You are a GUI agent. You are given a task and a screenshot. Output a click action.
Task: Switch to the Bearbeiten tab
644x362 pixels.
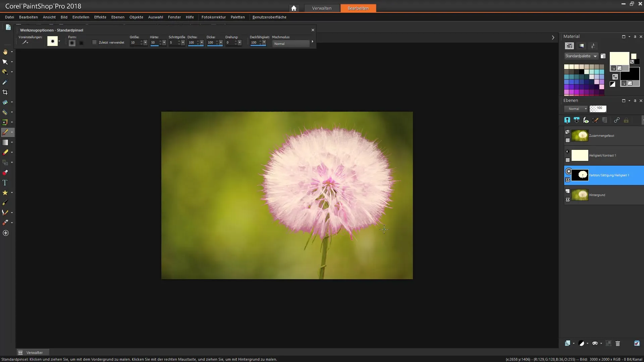(x=358, y=8)
